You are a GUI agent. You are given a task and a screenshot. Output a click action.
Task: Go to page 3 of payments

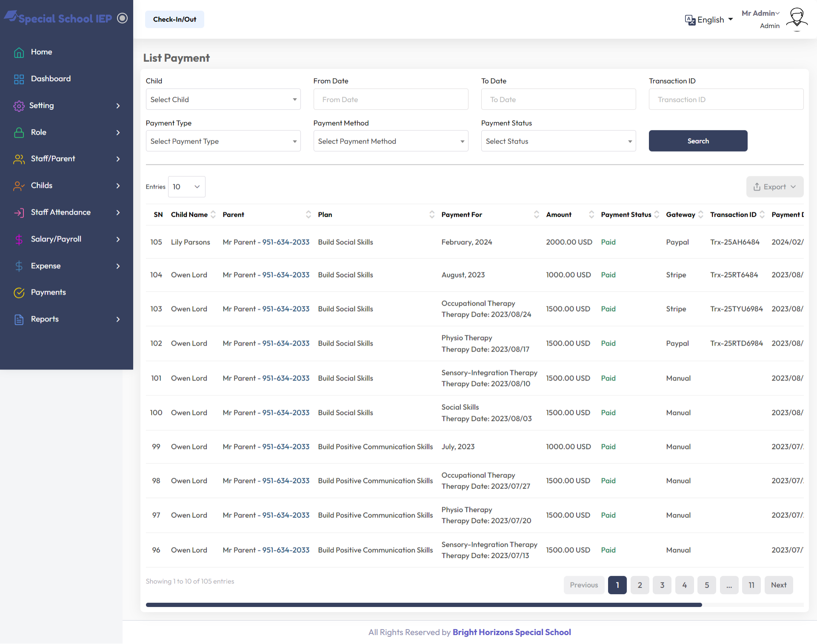662,585
